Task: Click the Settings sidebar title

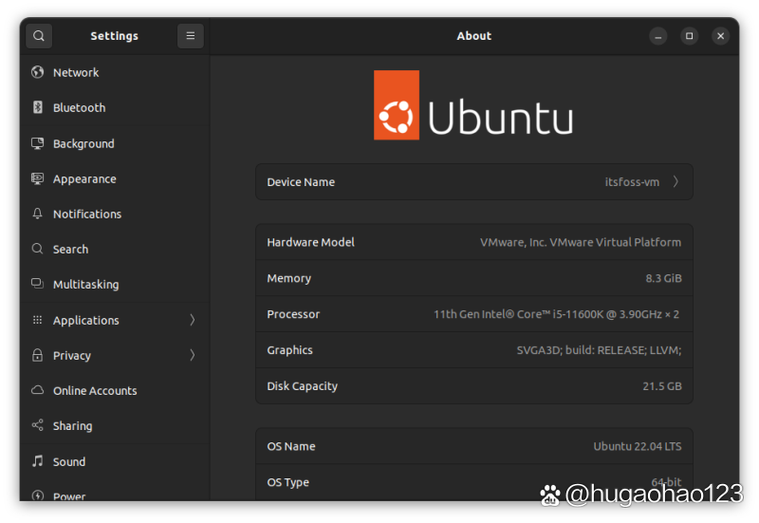Action: [x=114, y=36]
